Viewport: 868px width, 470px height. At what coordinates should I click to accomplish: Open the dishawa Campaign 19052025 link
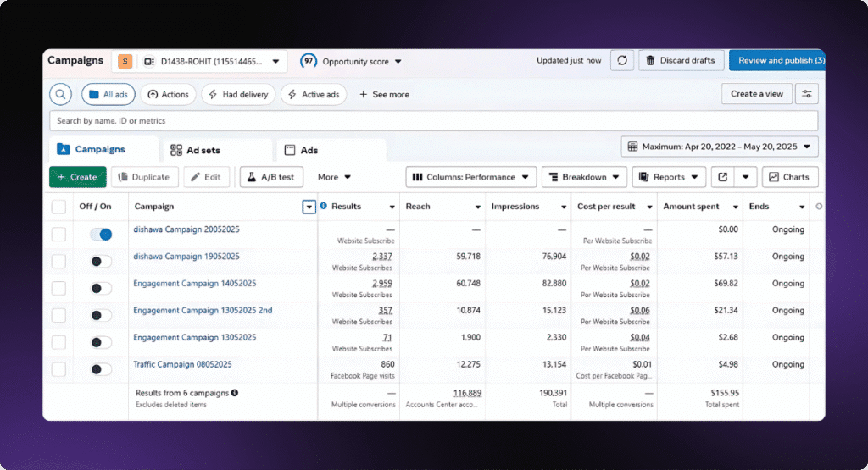pyautogui.click(x=186, y=256)
